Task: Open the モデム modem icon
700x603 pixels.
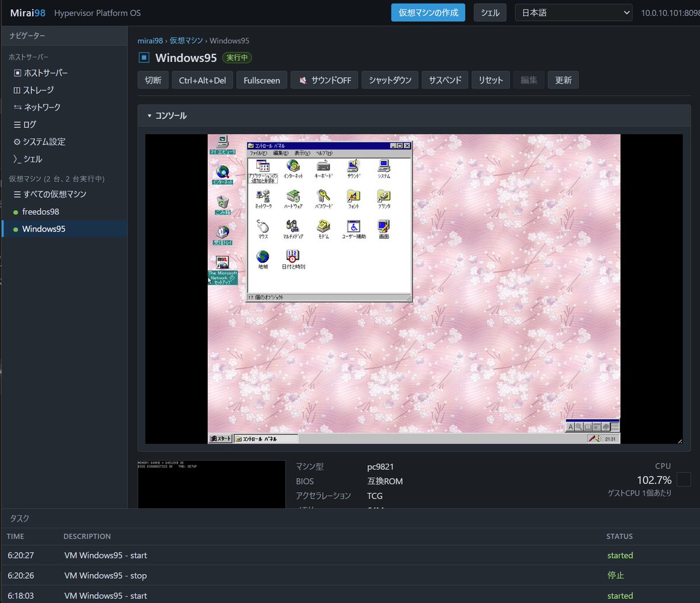Action: click(324, 230)
